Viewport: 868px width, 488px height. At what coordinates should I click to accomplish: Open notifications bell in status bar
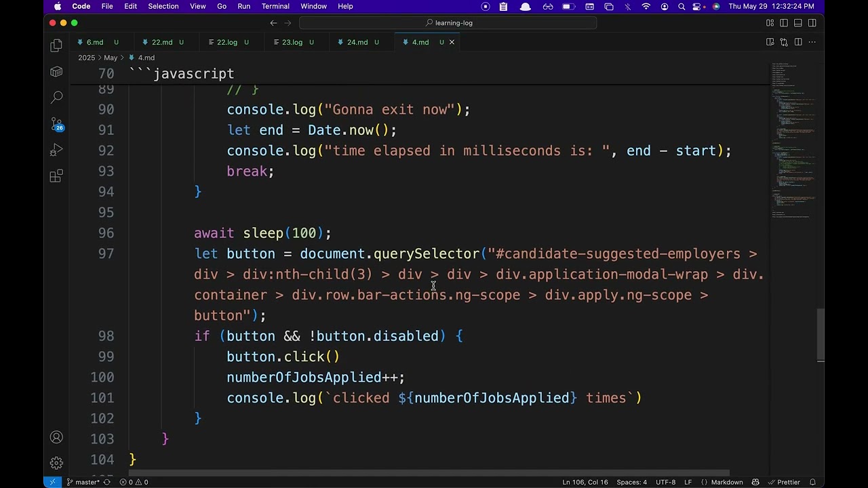[812, 482]
